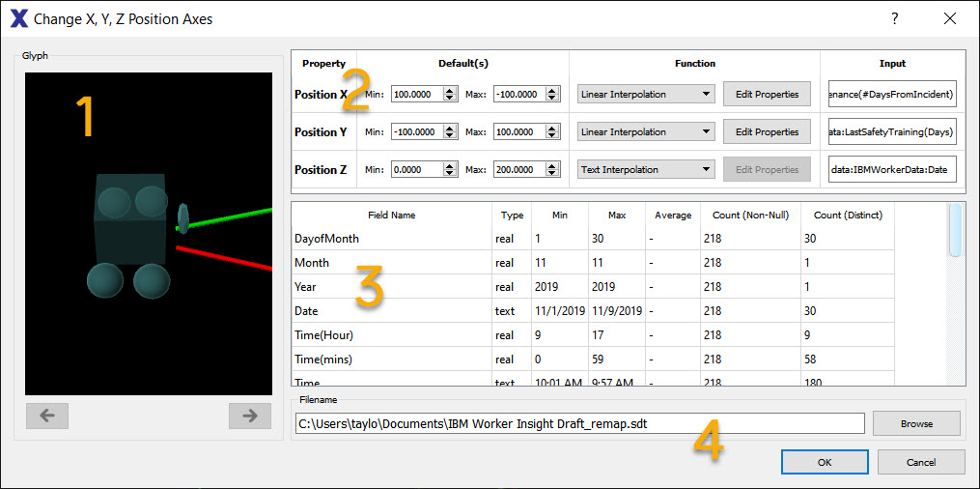Decrease Position Z Max value with spinner

tap(551, 173)
